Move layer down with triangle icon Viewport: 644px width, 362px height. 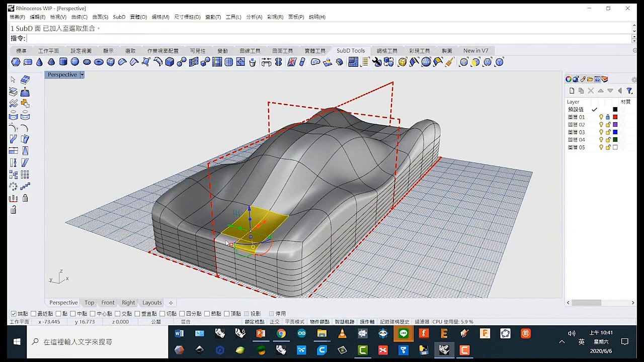[x=610, y=90]
